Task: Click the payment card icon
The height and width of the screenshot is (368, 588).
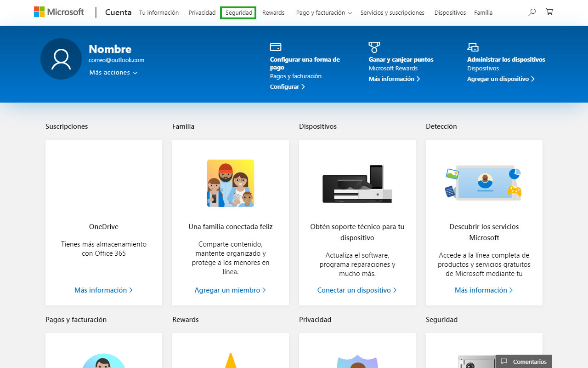Action: click(276, 47)
